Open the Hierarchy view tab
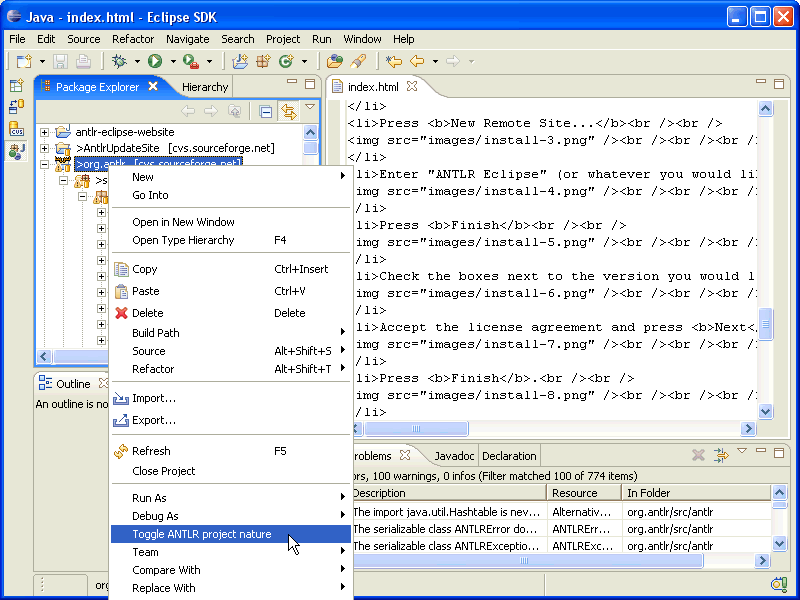 click(205, 87)
